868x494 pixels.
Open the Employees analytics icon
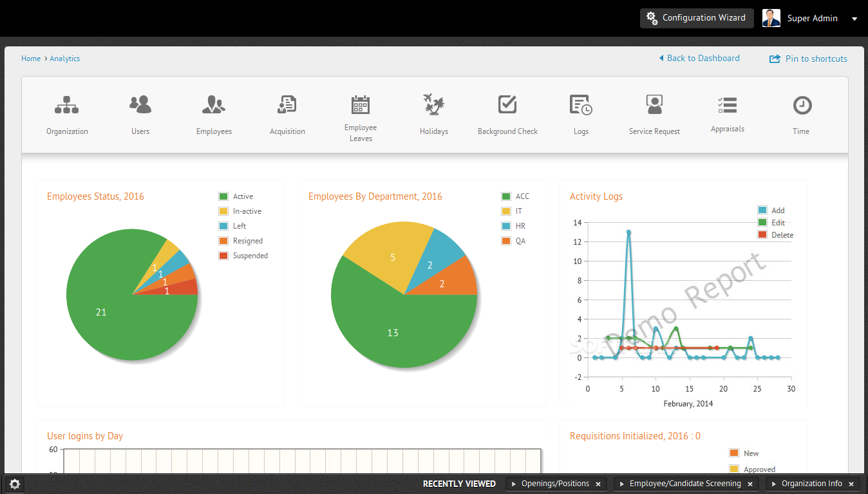click(214, 105)
